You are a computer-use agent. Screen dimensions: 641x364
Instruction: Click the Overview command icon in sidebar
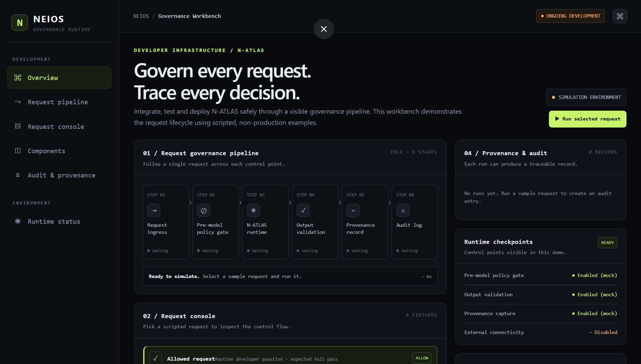click(x=18, y=78)
